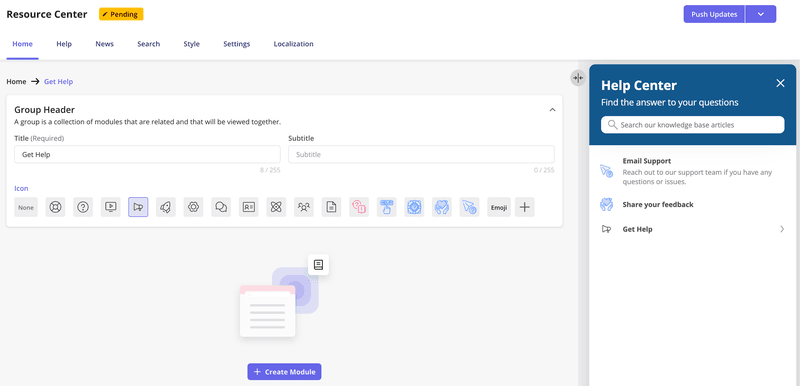800x386 pixels.
Task: Open the News tab
Action: click(x=105, y=44)
